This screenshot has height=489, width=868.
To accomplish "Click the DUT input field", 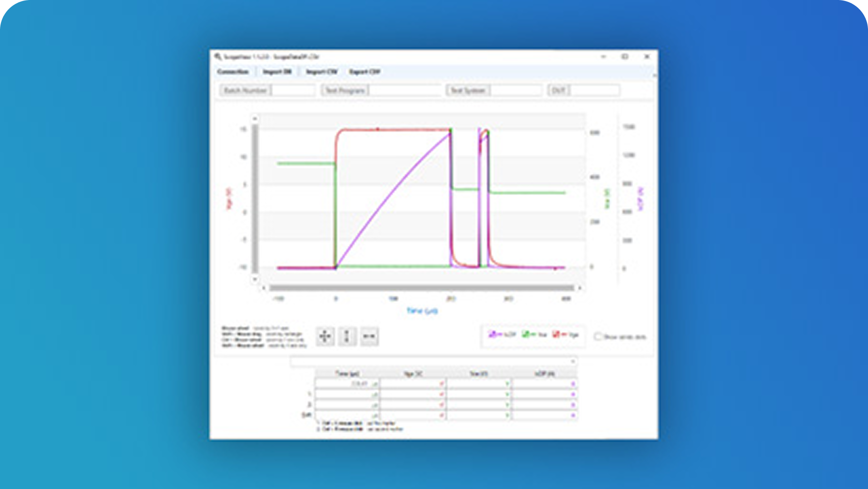I will pos(595,90).
